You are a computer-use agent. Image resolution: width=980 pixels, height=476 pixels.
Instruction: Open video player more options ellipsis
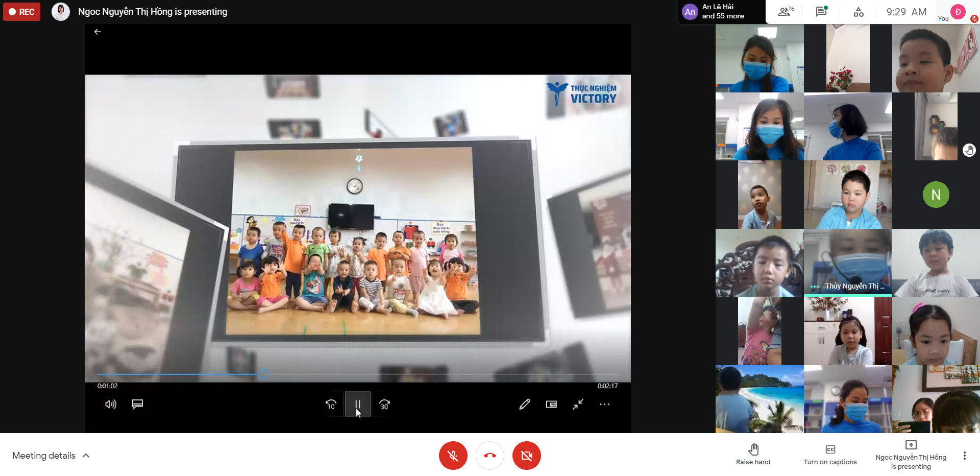click(604, 404)
